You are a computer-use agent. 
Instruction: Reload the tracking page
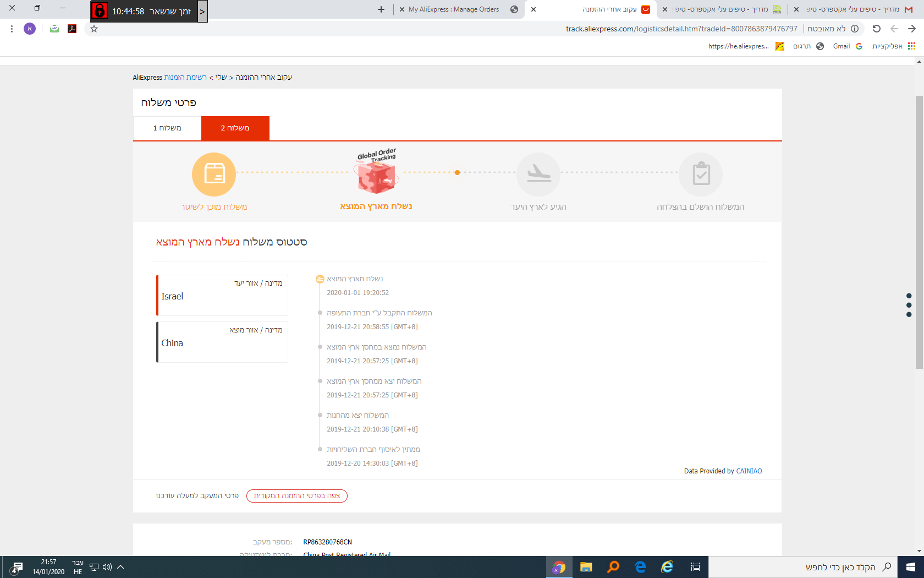[x=877, y=29]
